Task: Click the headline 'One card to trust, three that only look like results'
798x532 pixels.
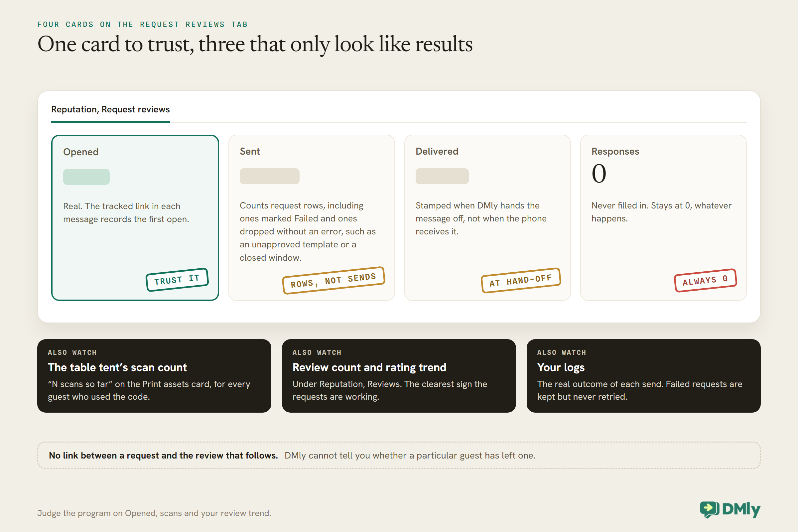Action: tap(255, 45)
